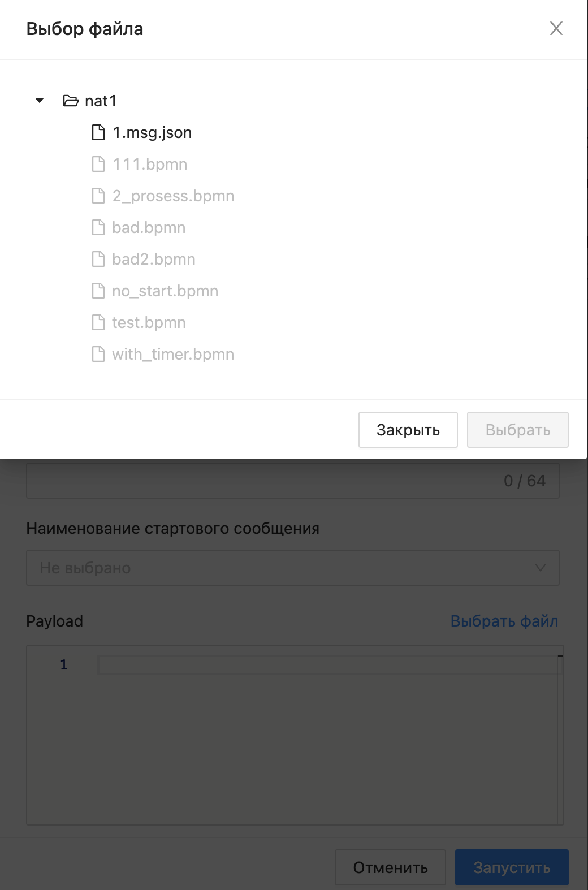Viewport: 588px width, 890px height.
Task: Click into the Payload editor line 1
Action: (x=328, y=665)
